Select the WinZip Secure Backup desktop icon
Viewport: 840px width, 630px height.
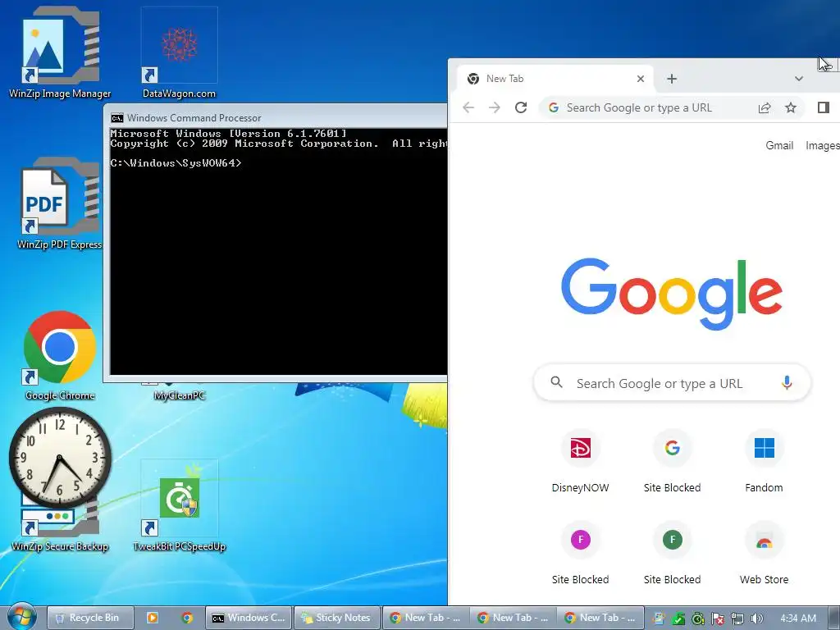click(x=60, y=531)
